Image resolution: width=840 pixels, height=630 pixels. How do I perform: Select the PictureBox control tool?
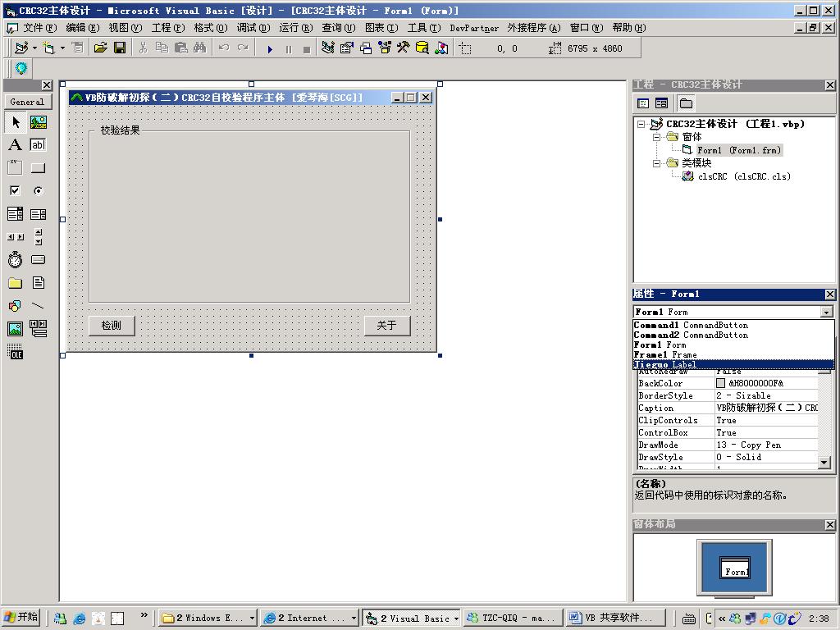(x=38, y=122)
